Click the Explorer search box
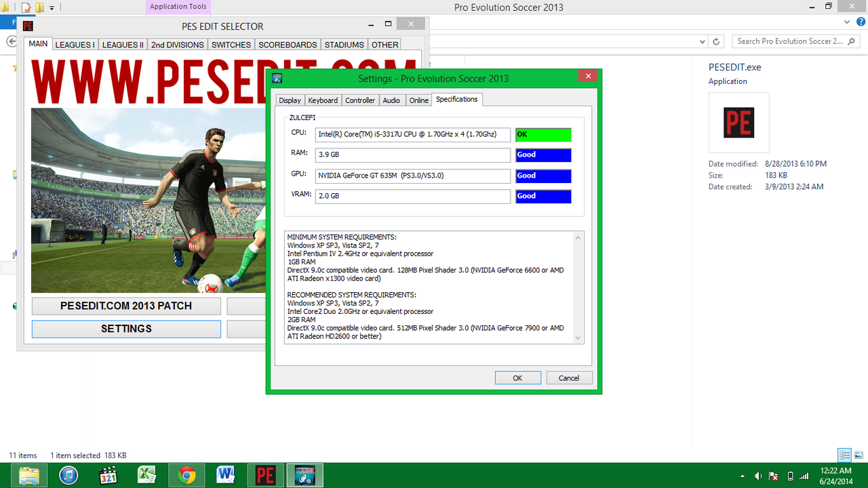 (x=797, y=41)
